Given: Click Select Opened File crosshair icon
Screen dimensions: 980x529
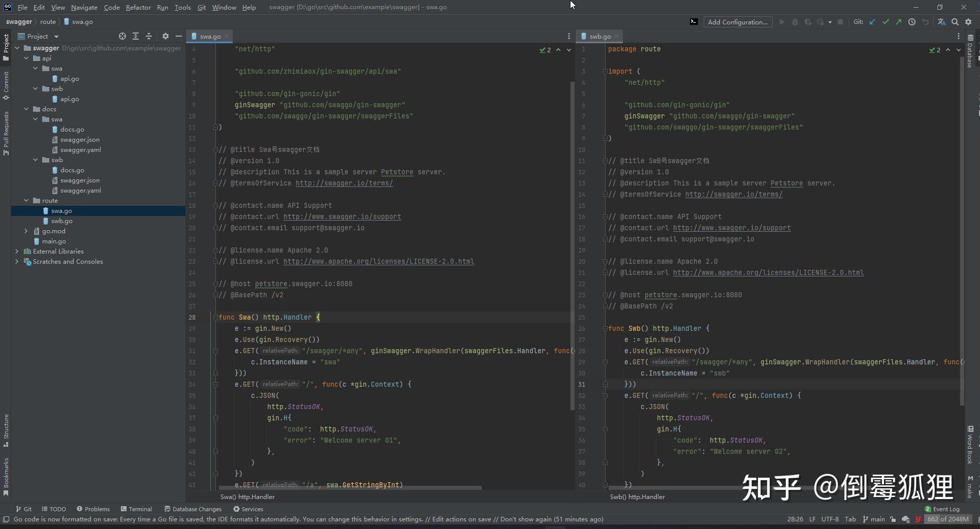Looking at the screenshot, I should point(122,36).
